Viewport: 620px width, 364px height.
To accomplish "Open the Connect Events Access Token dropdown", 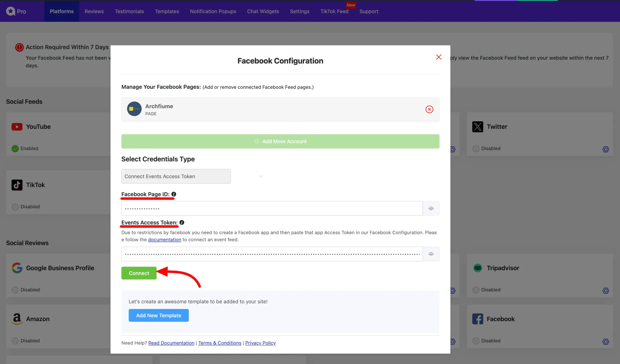I will coord(176,176).
